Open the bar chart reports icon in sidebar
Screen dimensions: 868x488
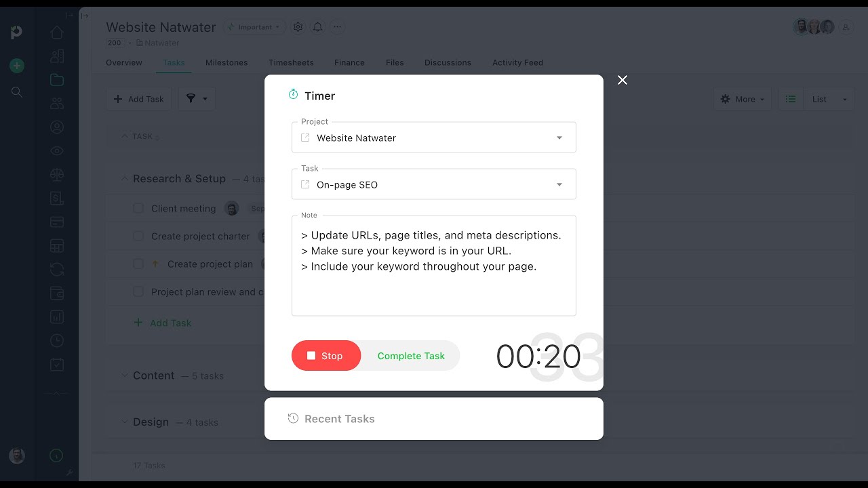click(57, 317)
